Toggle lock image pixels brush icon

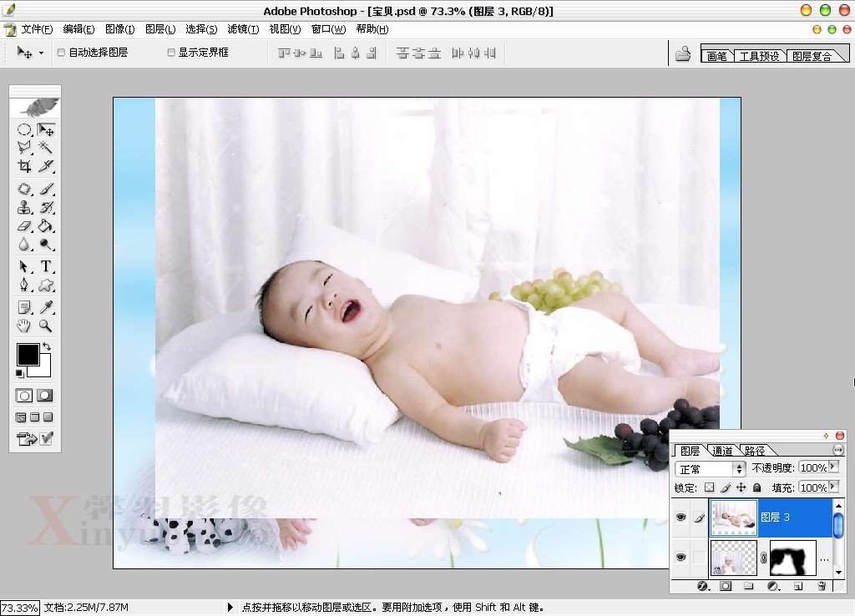pyautogui.click(x=726, y=487)
